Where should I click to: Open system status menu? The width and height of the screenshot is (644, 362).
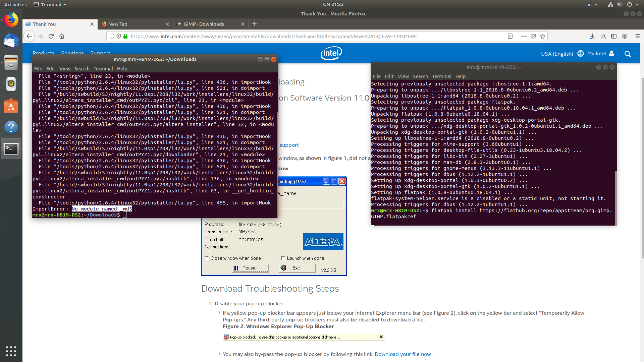(623, 4)
